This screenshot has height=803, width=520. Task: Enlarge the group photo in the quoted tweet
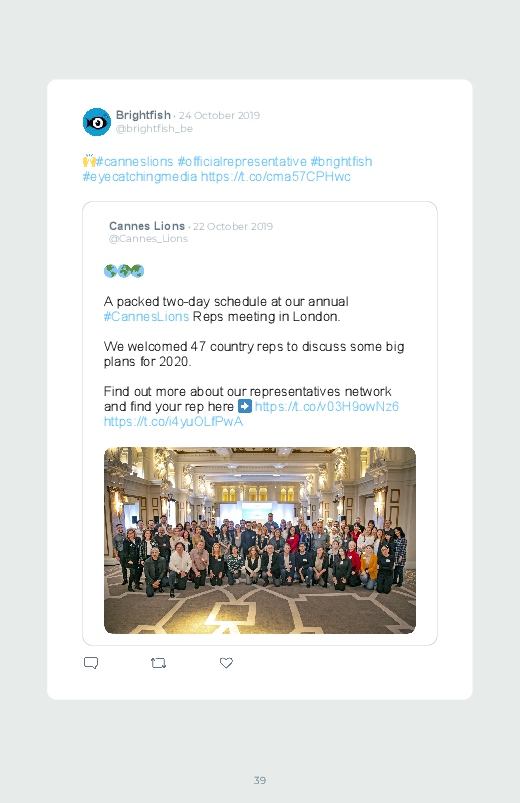[260, 540]
